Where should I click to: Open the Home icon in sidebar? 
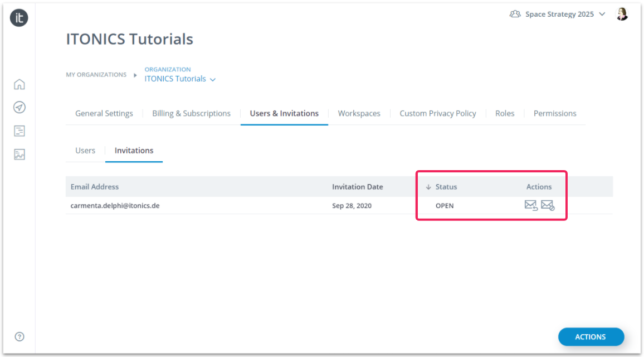[x=19, y=84]
